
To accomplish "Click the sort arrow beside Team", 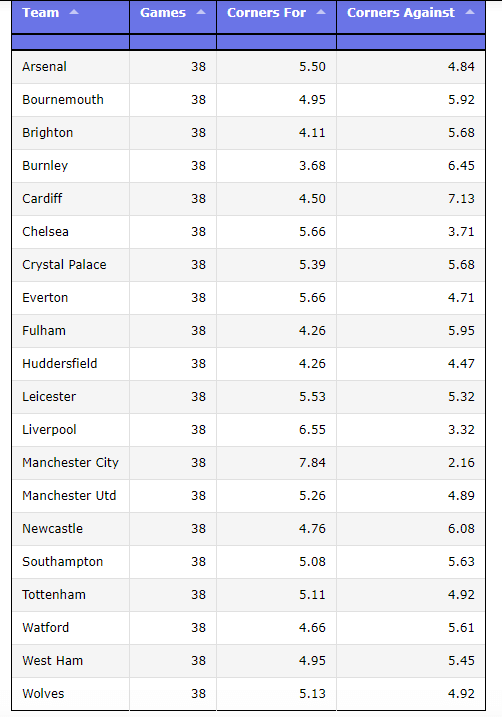I will (74, 12).
